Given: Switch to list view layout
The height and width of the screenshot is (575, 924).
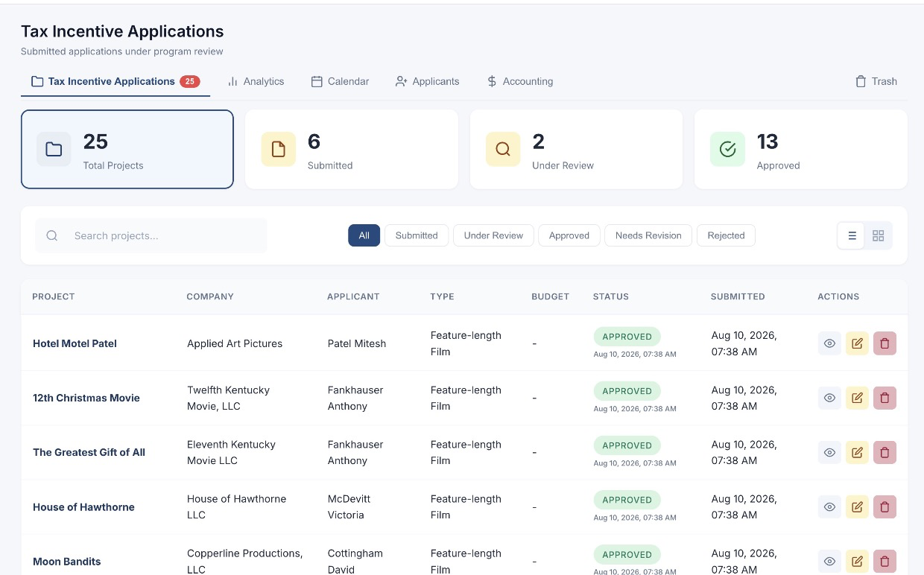Looking at the screenshot, I should pyautogui.click(x=852, y=235).
